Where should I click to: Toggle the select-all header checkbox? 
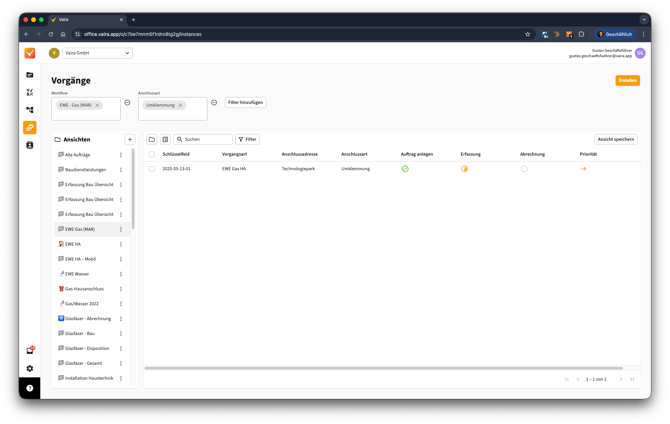[x=152, y=154]
